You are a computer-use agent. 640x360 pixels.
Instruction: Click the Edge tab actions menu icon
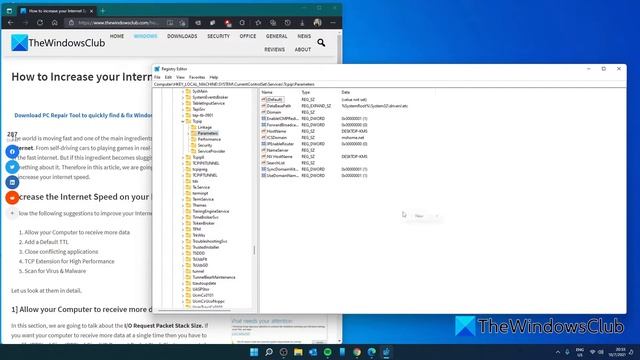pos(9,11)
